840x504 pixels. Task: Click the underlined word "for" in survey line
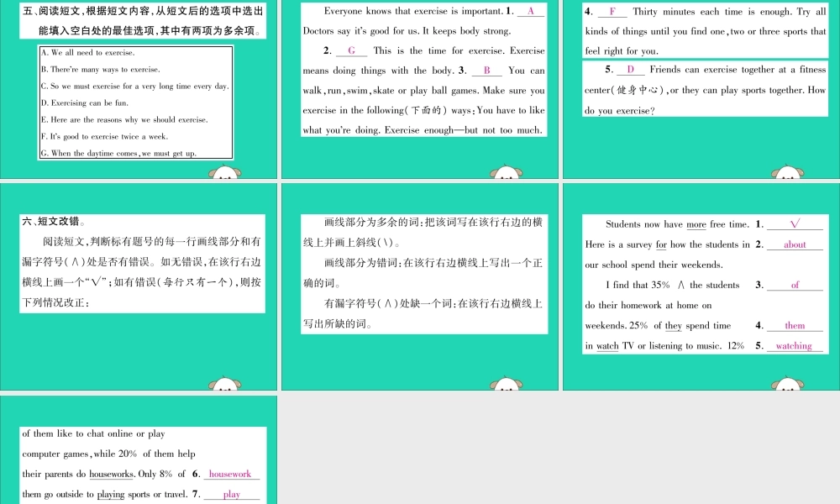662,244
